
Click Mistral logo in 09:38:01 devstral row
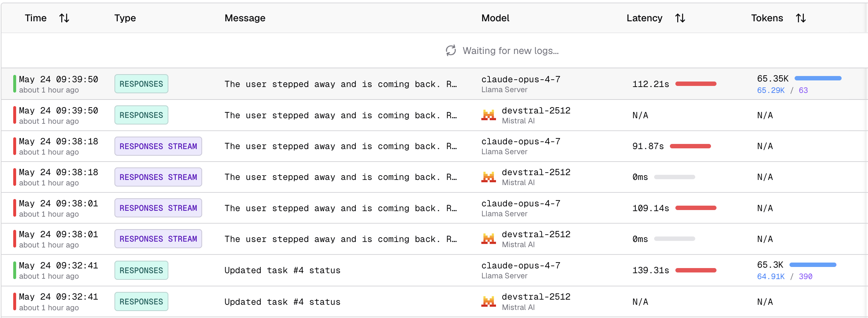click(x=489, y=239)
